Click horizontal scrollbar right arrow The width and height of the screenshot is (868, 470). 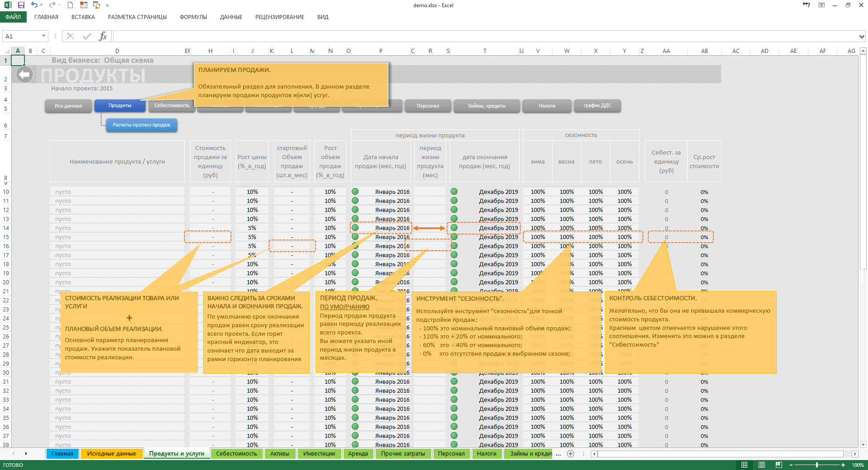point(855,454)
